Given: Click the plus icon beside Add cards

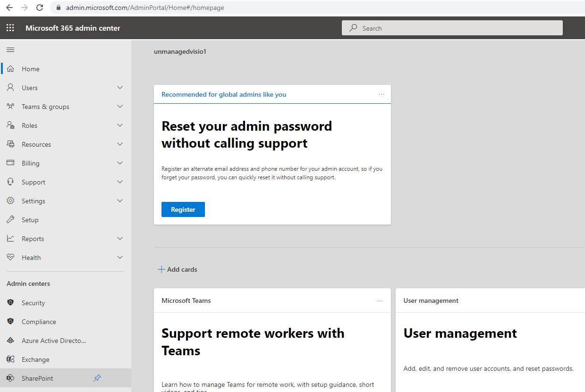Looking at the screenshot, I should [161, 269].
